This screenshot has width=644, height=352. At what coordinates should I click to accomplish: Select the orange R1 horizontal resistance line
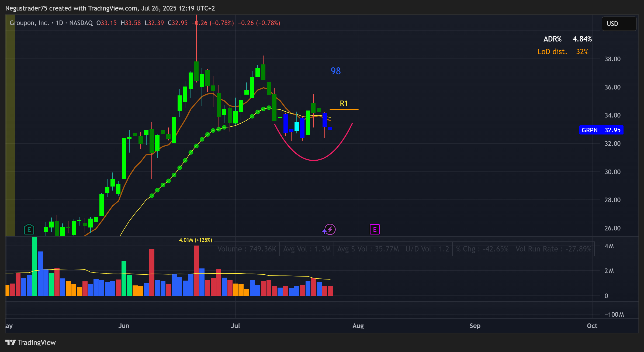point(344,110)
